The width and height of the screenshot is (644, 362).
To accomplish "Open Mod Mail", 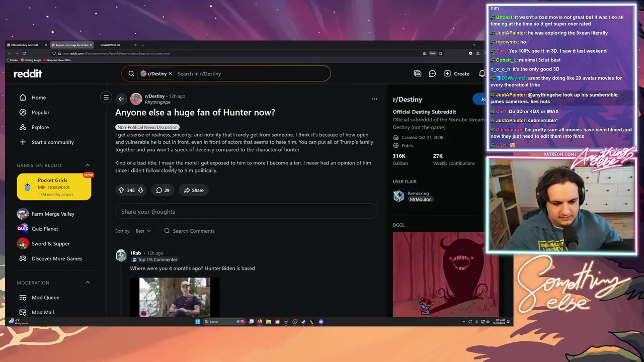I will tap(43, 312).
